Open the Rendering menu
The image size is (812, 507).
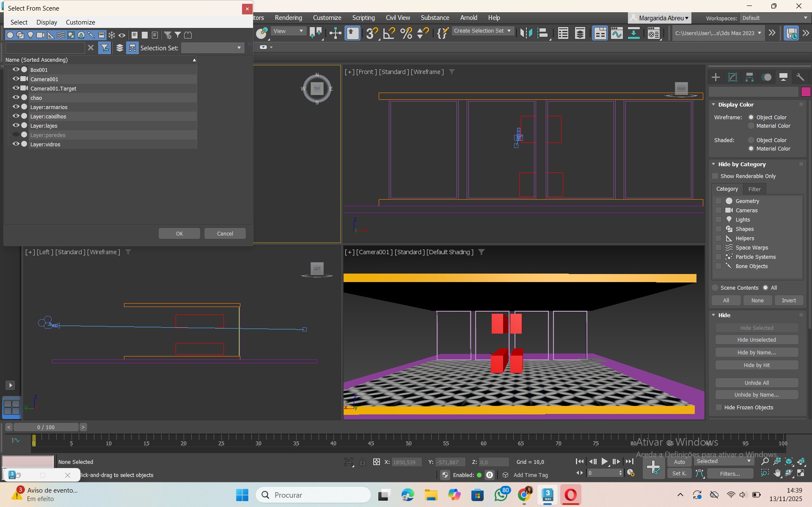coord(288,18)
